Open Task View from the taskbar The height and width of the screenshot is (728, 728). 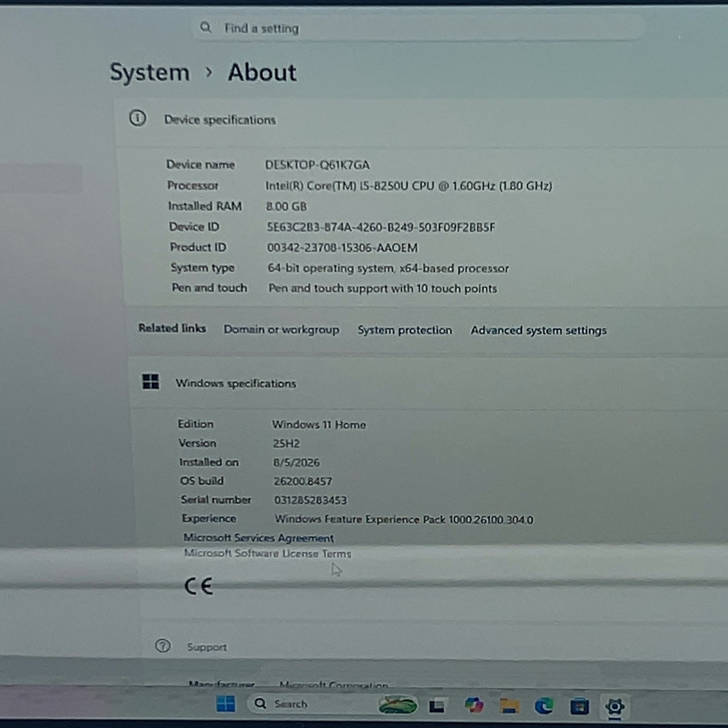pos(437,705)
